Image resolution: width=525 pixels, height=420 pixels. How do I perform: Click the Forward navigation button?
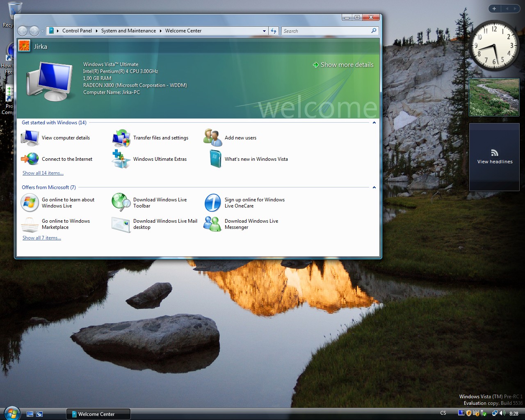click(34, 31)
